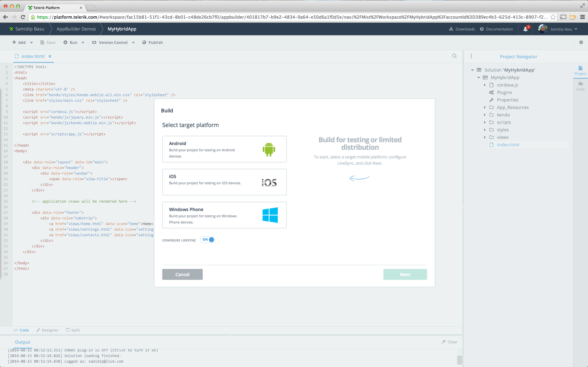This screenshot has height=367, width=588.
Task: Click Save in the toolbar
Action: point(48,42)
